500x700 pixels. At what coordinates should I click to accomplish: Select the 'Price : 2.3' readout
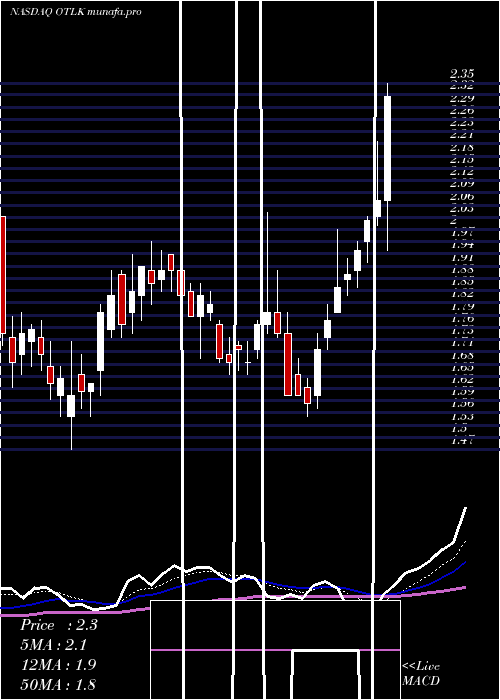[x=58, y=625]
